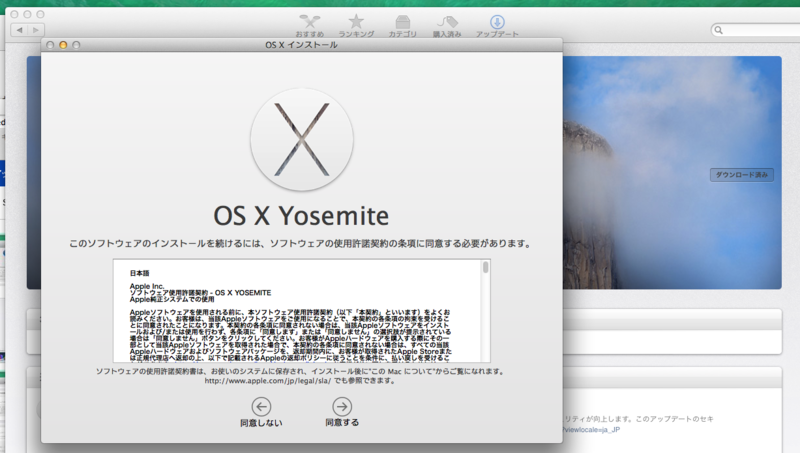Click the license agreement scrollbar thumb
The width and height of the screenshot is (800, 453).
tap(486, 267)
